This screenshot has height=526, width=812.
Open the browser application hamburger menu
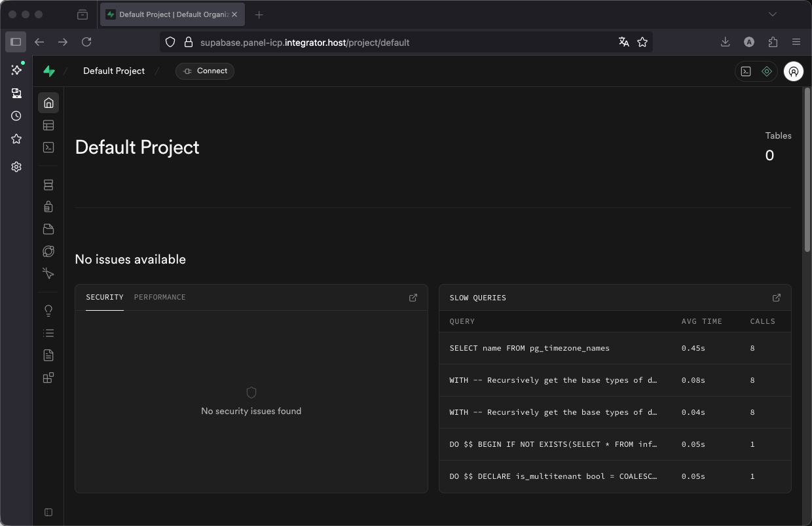click(796, 42)
